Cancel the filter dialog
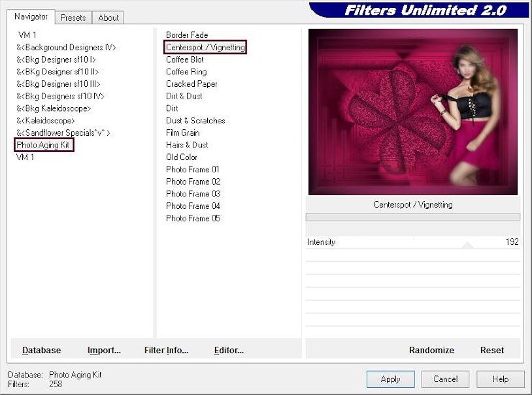Screen dimensions: 532x395 tap(446, 379)
